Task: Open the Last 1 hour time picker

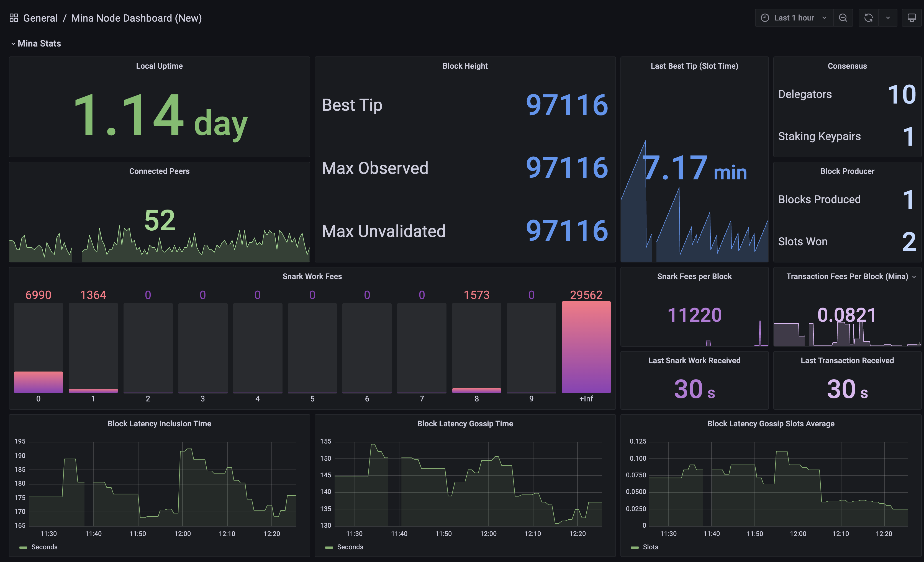Action: pos(794,18)
